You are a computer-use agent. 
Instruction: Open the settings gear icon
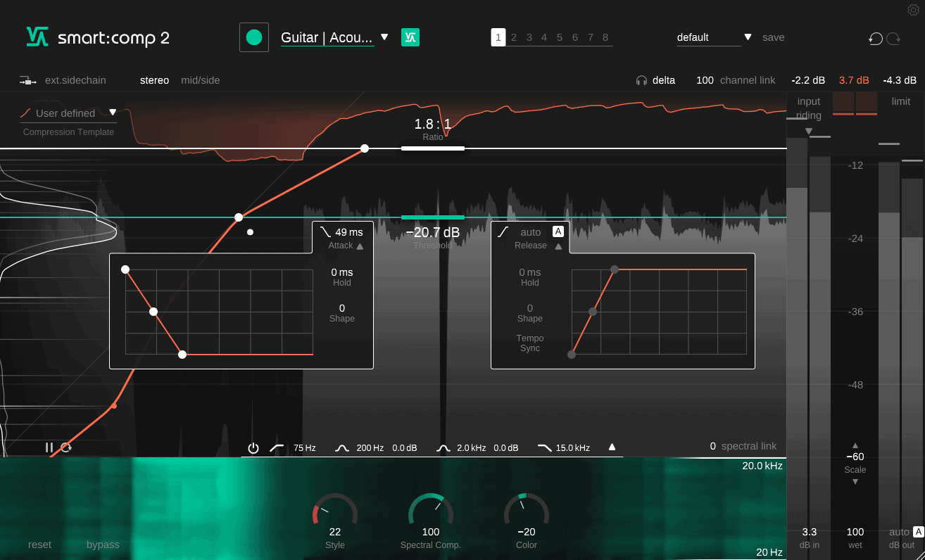913,10
